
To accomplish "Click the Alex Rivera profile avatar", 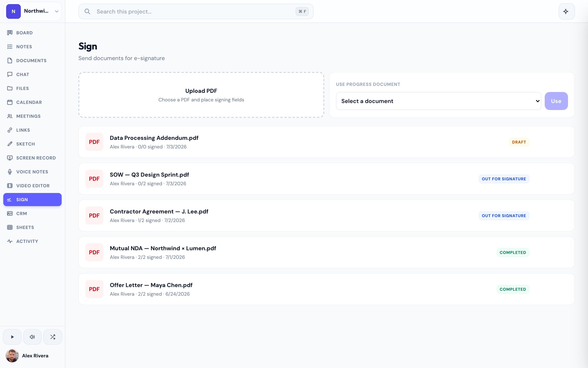I will click(x=12, y=356).
